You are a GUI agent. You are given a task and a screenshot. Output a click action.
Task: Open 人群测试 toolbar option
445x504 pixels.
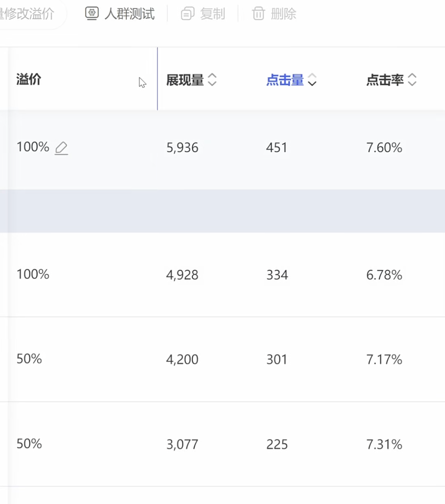pyautogui.click(x=120, y=14)
